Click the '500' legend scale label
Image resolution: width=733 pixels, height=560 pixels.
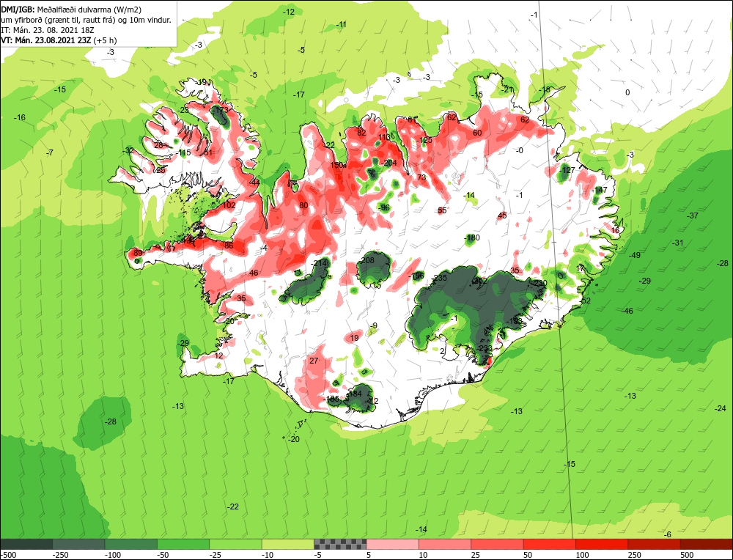point(687,555)
